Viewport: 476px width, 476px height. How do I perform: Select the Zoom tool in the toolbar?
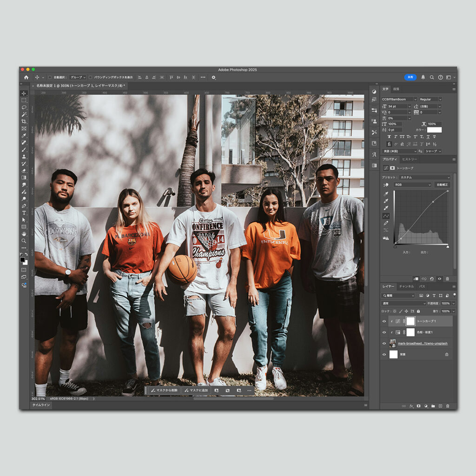pos(24,241)
